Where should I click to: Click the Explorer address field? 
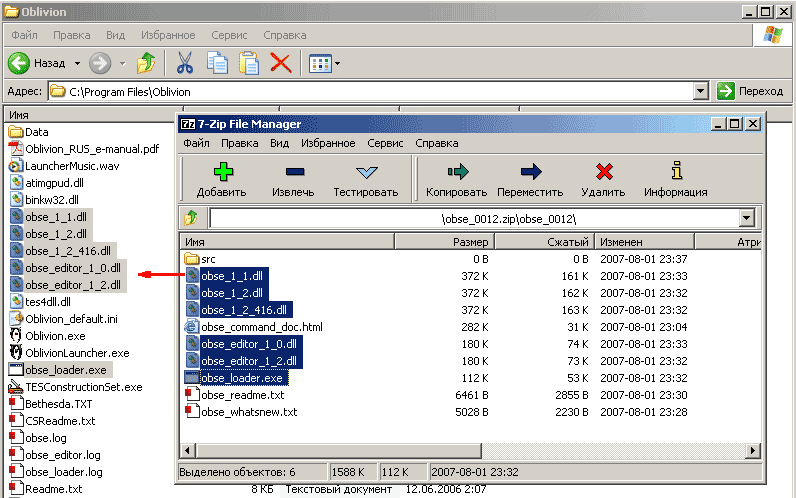point(371,91)
